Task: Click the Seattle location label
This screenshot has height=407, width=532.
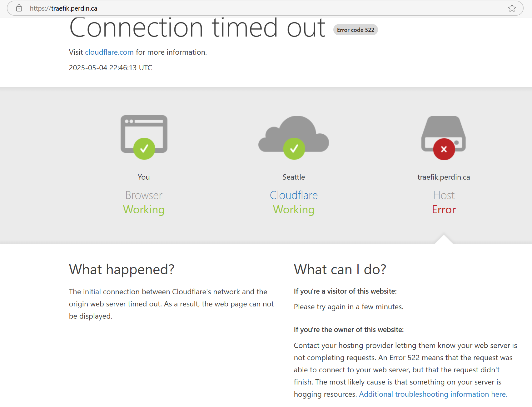Action: (x=294, y=177)
